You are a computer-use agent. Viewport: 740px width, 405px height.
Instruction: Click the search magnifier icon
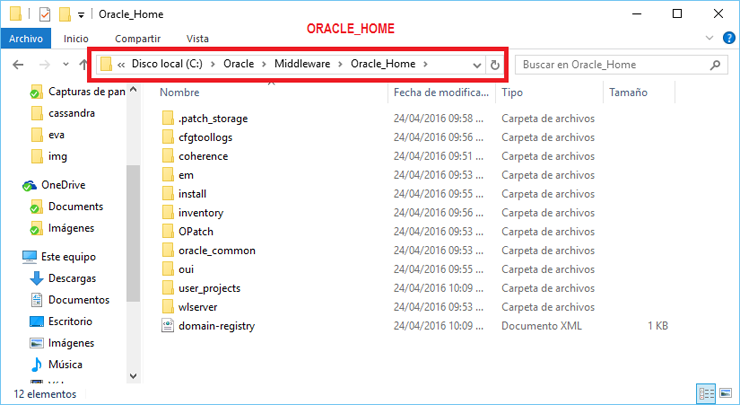pyautogui.click(x=715, y=65)
